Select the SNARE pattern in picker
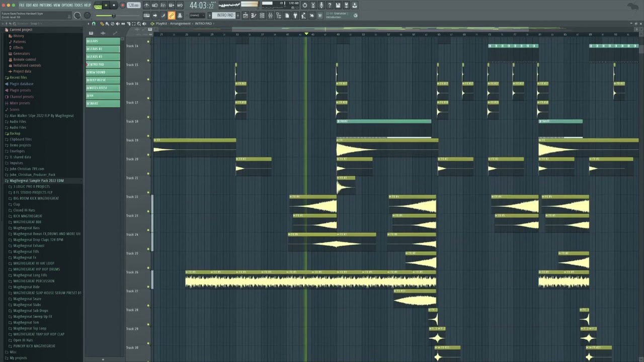The height and width of the screenshot is (362, 644). click(x=103, y=104)
